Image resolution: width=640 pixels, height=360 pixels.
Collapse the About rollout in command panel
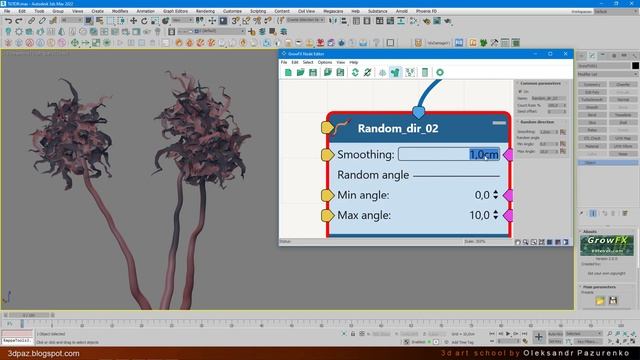pyautogui.click(x=589, y=231)
